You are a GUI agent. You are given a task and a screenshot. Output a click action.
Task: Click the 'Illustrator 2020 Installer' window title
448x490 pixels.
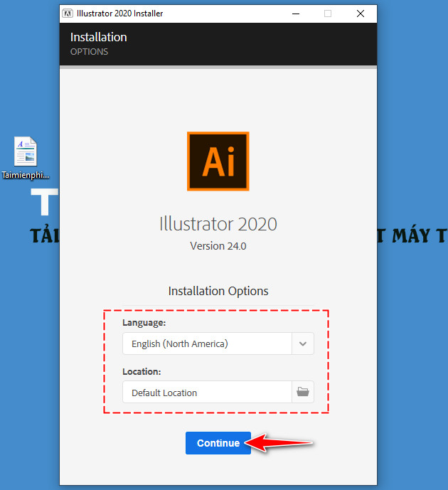pyautogui.click(x=119, y=14)
